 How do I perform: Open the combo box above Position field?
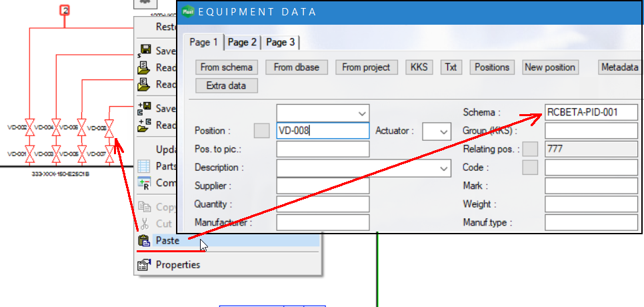click(x=323, y=113)
